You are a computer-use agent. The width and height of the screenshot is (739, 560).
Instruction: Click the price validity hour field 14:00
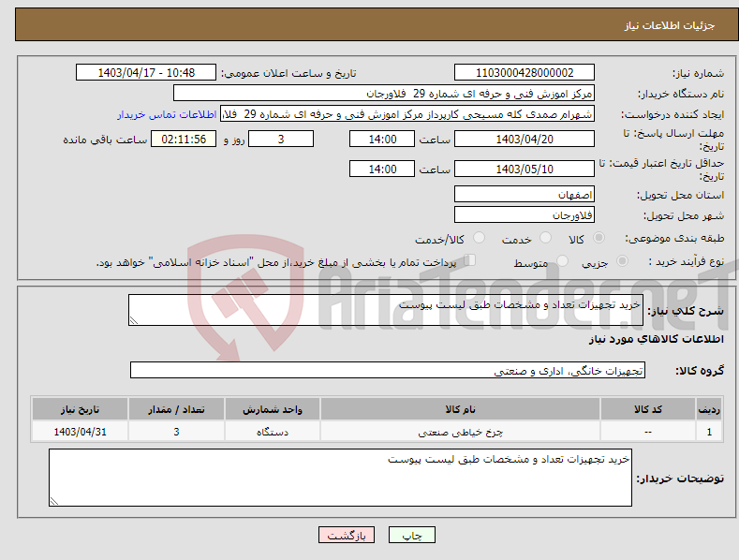point(382,169)
